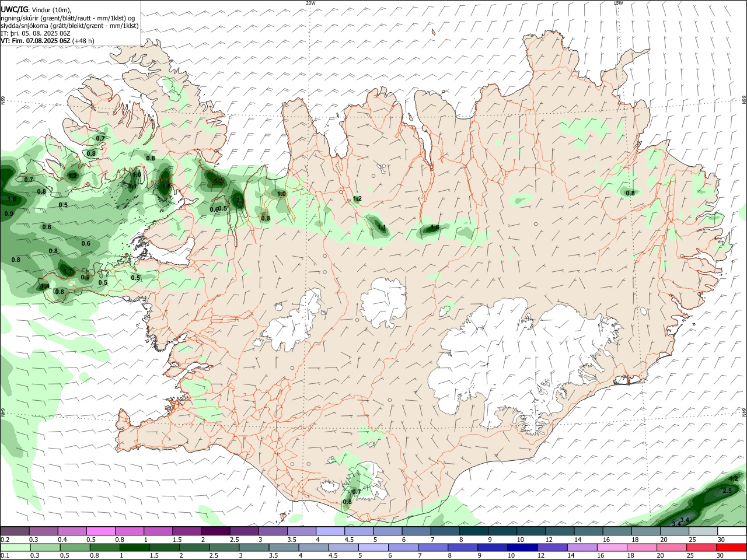747x560 pixels.
Task: Click the dark teal 8 swatch in upper legend
Action: (473, 531)
